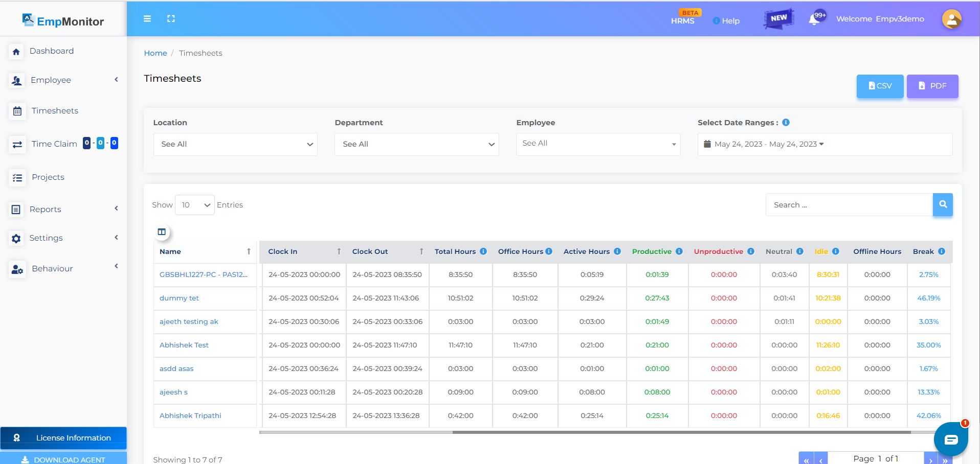Open the dummy tet employee record
Image resolution: width=980 pixels, height=464 pixels.
[179, 298]
